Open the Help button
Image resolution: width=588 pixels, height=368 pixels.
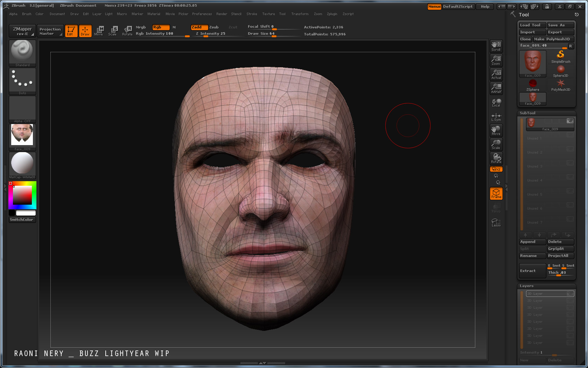click(485, 7)
